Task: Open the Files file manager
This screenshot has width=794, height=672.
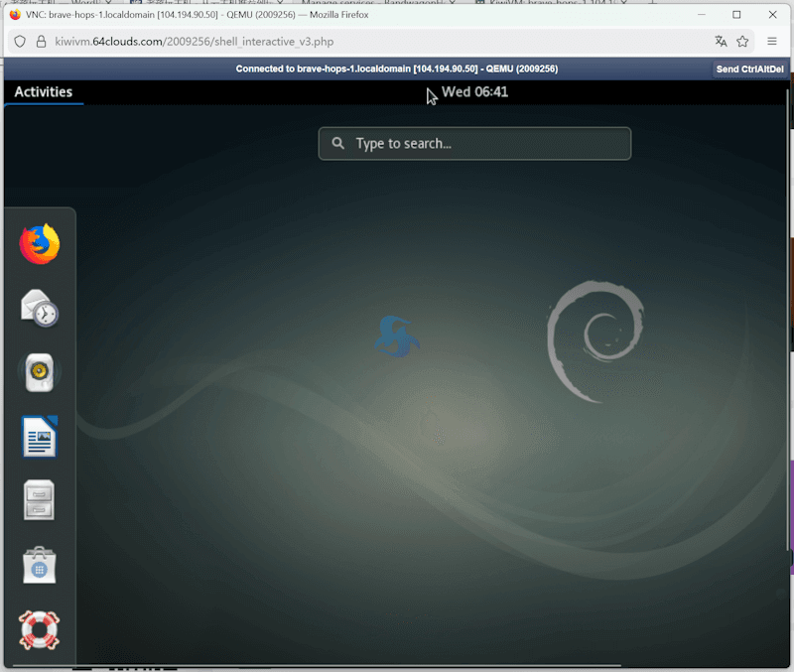Action: (40, 500)
